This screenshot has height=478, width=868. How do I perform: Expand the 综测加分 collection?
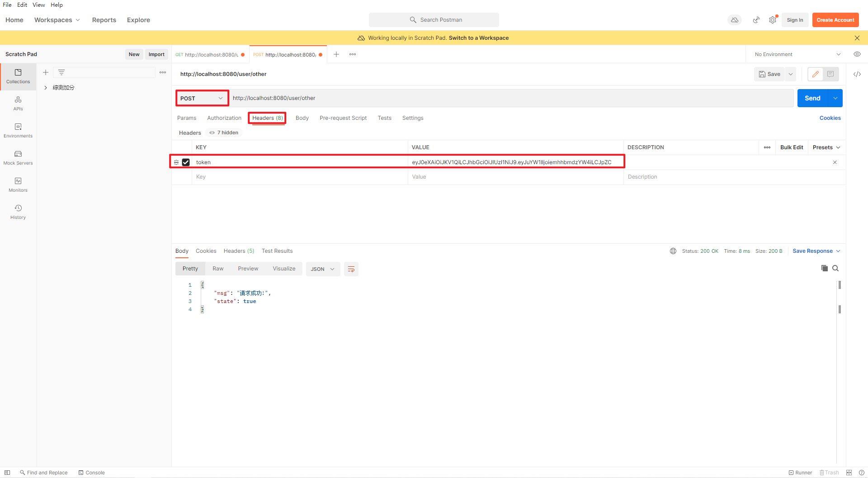click(46, 88)
